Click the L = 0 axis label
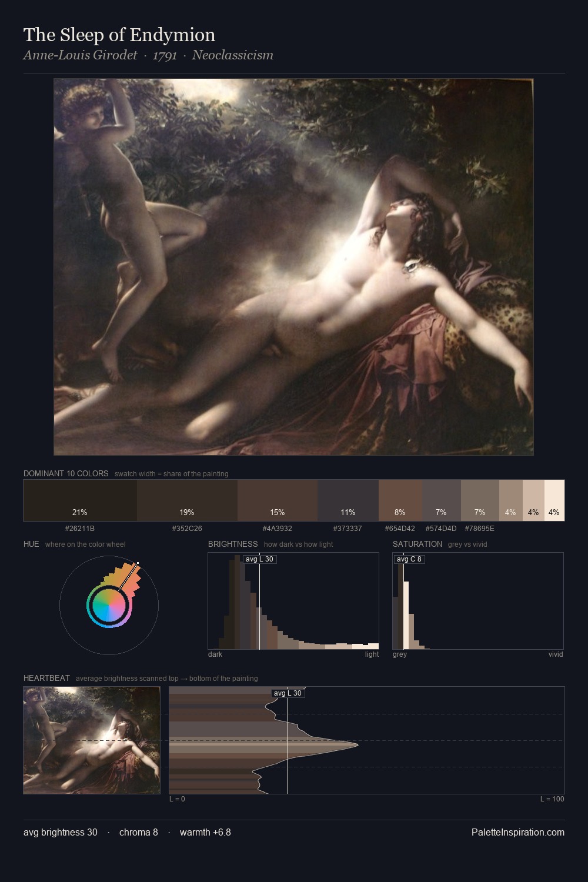This screenshot has width=588, height=882. [x=177, y=799]
